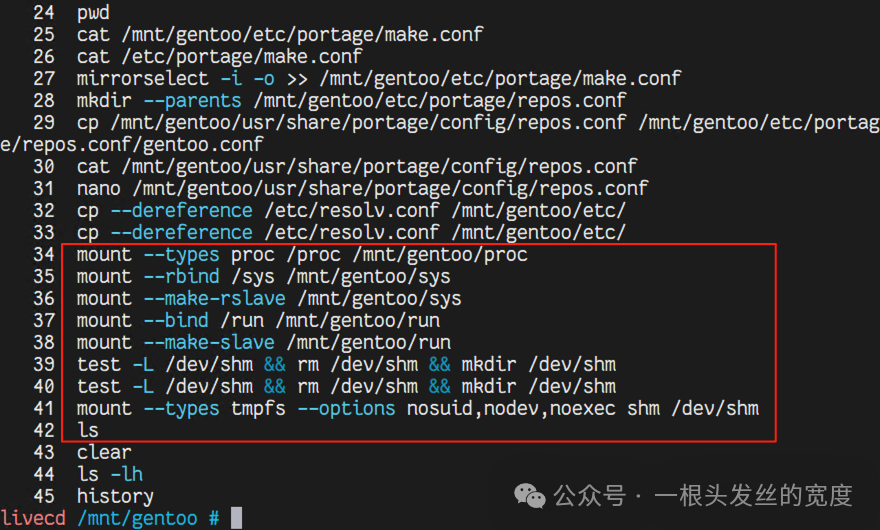Screen dimensions: 880x530
Task: Click the 'clear' command on line 43
Action: click(104, 453)
